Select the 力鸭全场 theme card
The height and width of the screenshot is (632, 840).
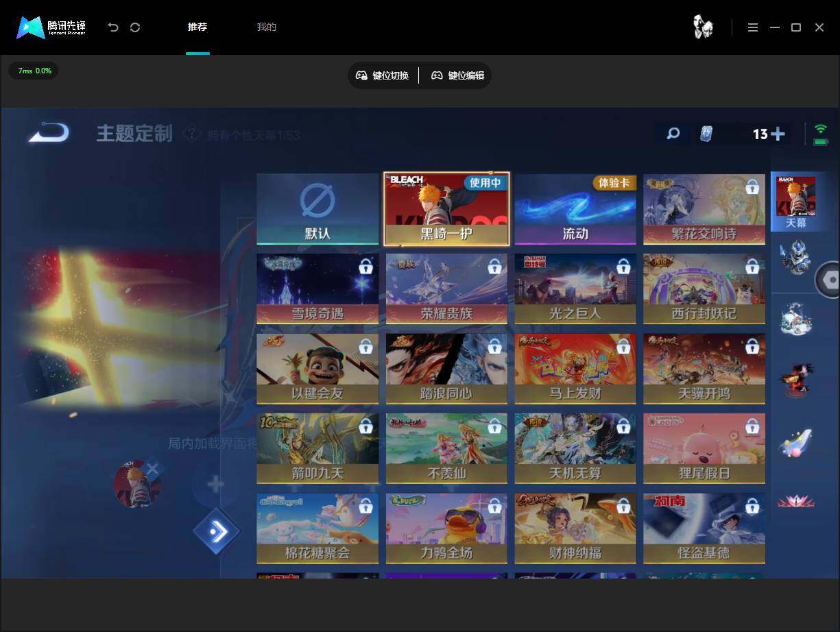point(446,528)
